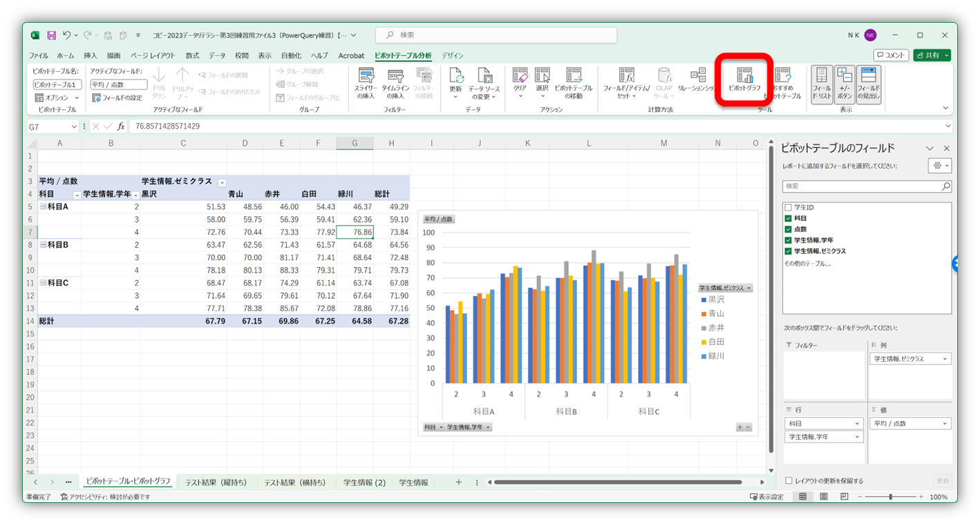Switch to the デザイン ribbon tab

(453, 55)
